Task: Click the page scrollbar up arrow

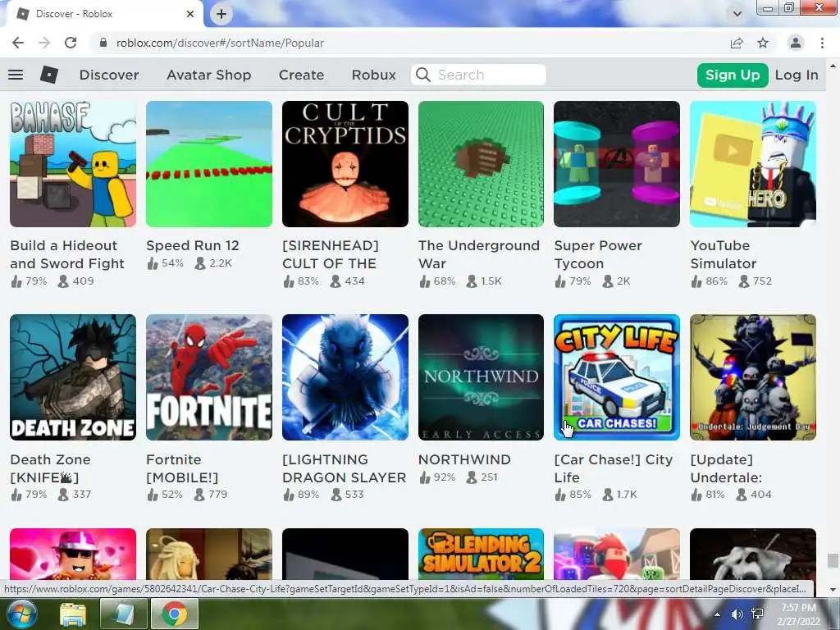Action: pos(833,66)
